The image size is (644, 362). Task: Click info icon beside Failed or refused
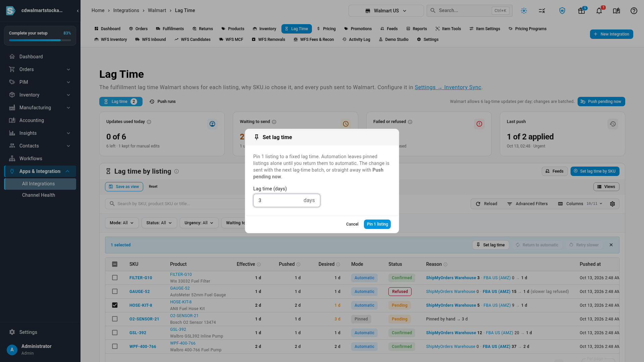pyautogui.click(x=410, y=122)
